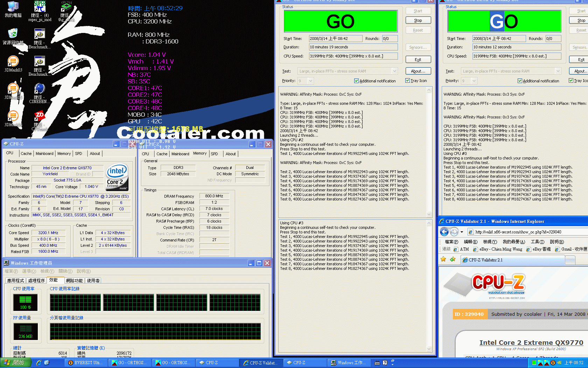Click the Core Speed value 3200.1 MHz

click(48, 233)
